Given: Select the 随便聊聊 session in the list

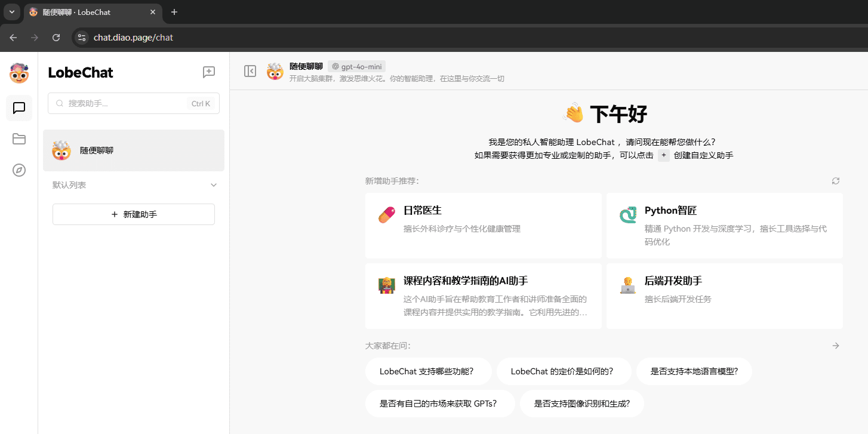Looking at the screenshot, I should point(134,150).
